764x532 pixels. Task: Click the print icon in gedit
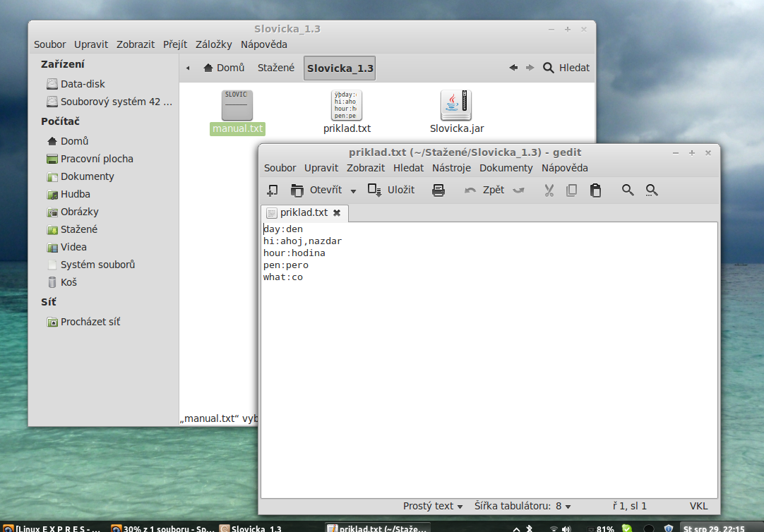(x=438, y=191)
